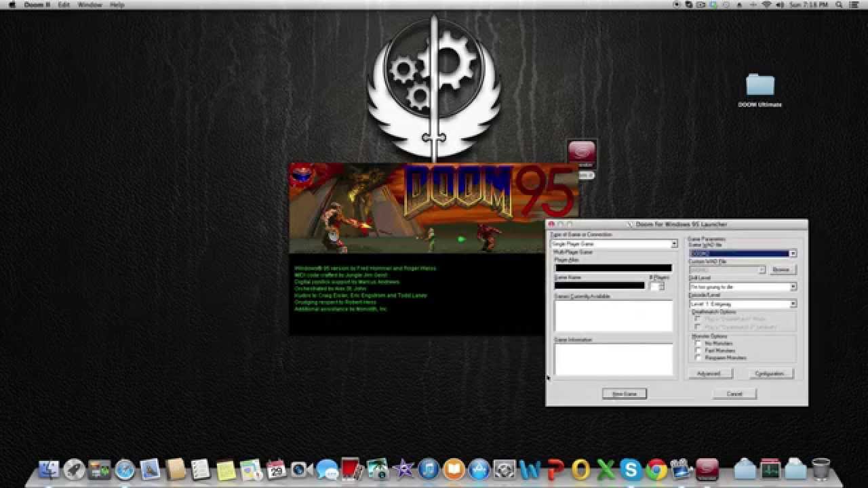Open the Window menu

pos(90,5)
